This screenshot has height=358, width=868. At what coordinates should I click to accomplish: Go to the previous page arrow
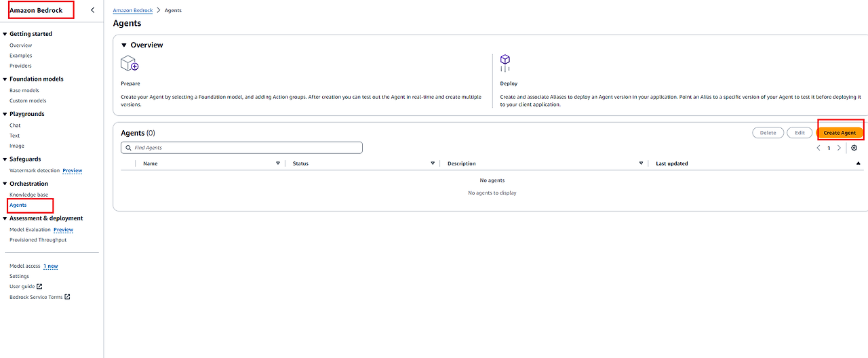pos(818,148)
